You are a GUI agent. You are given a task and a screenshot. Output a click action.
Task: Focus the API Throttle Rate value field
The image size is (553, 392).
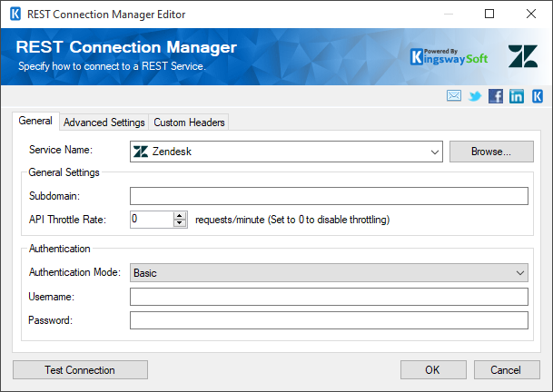coord(152,220)
